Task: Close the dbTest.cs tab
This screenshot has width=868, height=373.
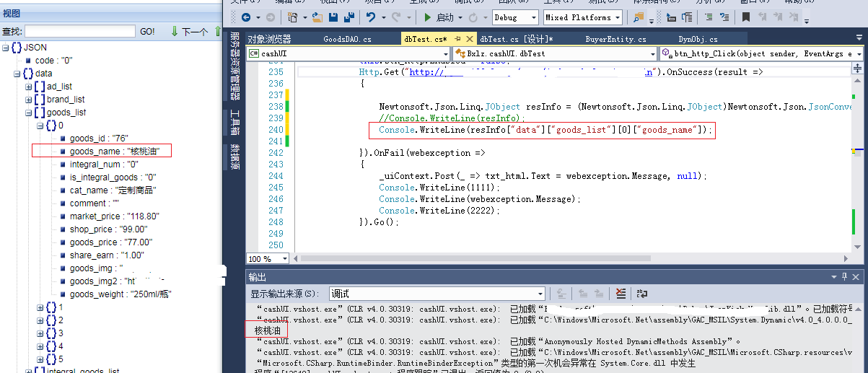Action: (470, 39)
